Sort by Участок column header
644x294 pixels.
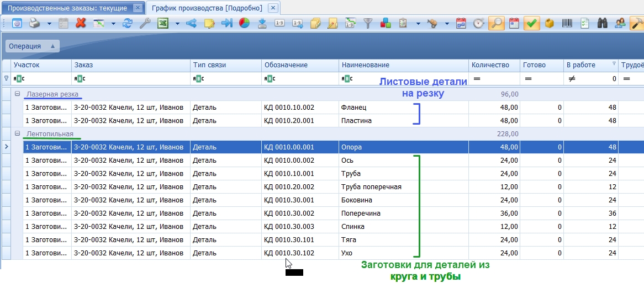click(41, 65)
